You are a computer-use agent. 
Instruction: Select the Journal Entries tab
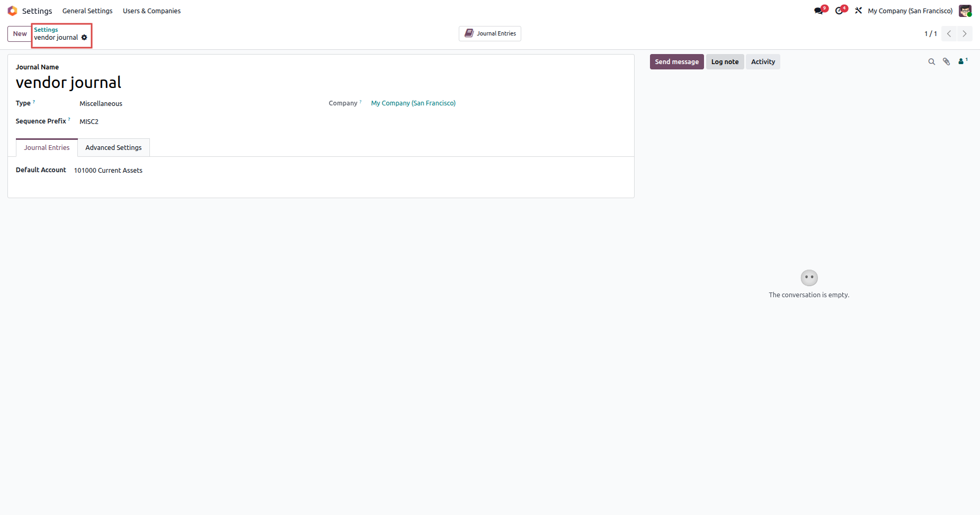tap(47, 148)
